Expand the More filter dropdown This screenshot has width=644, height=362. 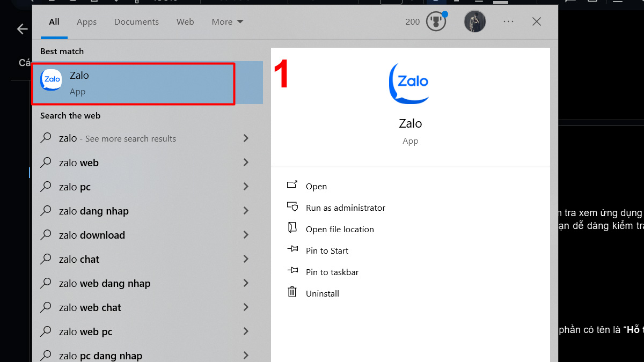[x=228, y=22]
